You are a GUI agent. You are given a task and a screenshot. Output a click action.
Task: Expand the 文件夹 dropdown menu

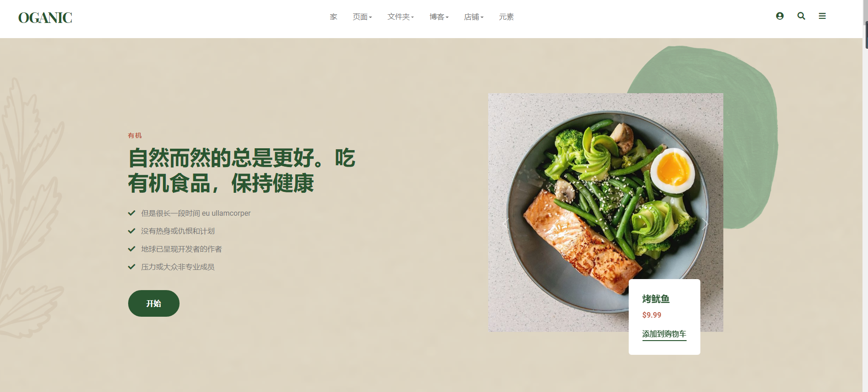tap(400, 17)
